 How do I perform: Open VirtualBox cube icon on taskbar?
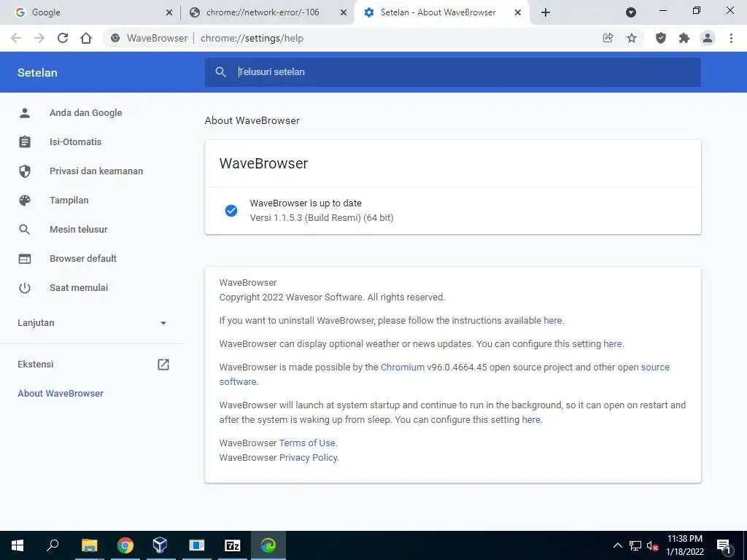[160, 545]
